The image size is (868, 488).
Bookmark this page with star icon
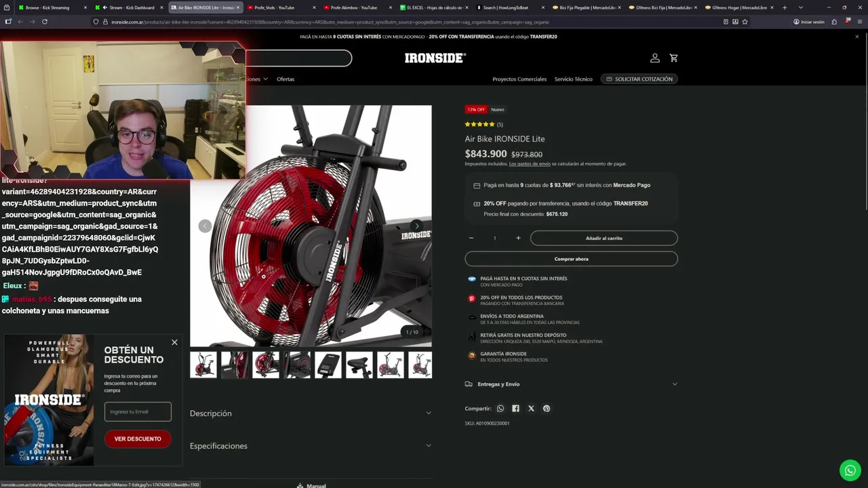click(x=745, y=22)
